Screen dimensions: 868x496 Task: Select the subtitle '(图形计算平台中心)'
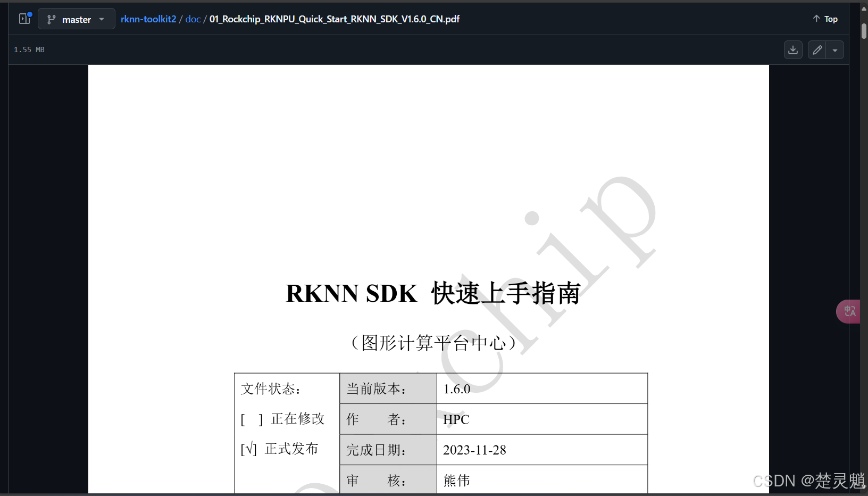point(433,343)
